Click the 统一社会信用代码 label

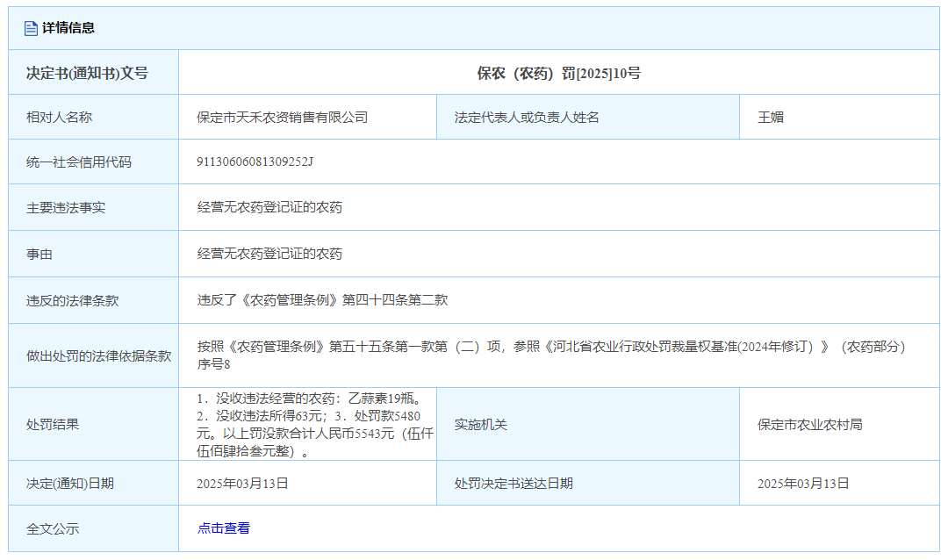79,162
